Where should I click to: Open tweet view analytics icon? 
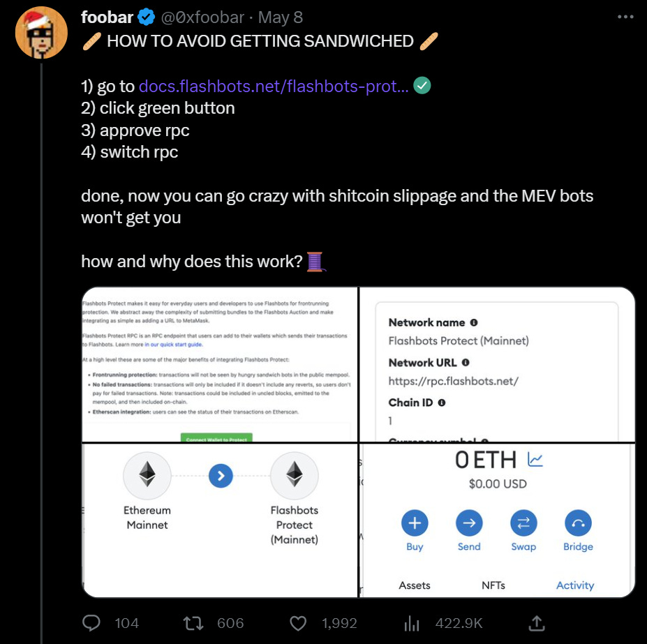pyautogui.click(x=412, y=622)
